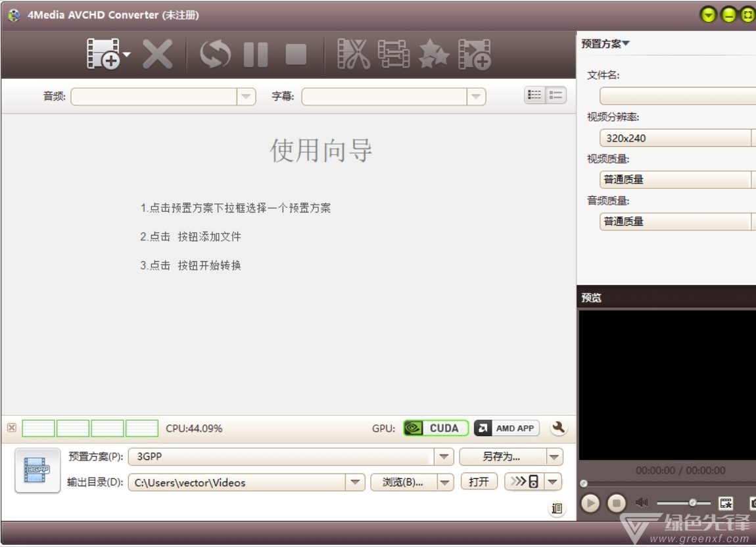
Task: Click the 00:00:00 / 00:00:00 time display
Action: (680, 470)
